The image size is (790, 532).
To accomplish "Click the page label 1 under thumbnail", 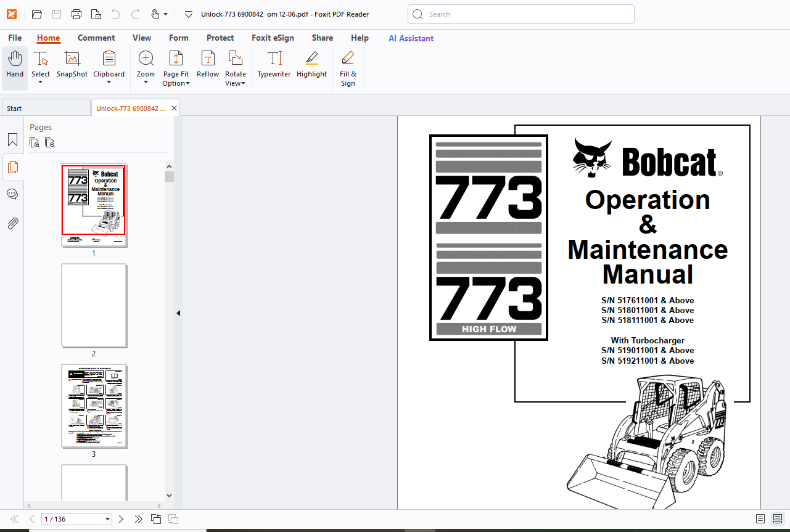I will (94, 253).
